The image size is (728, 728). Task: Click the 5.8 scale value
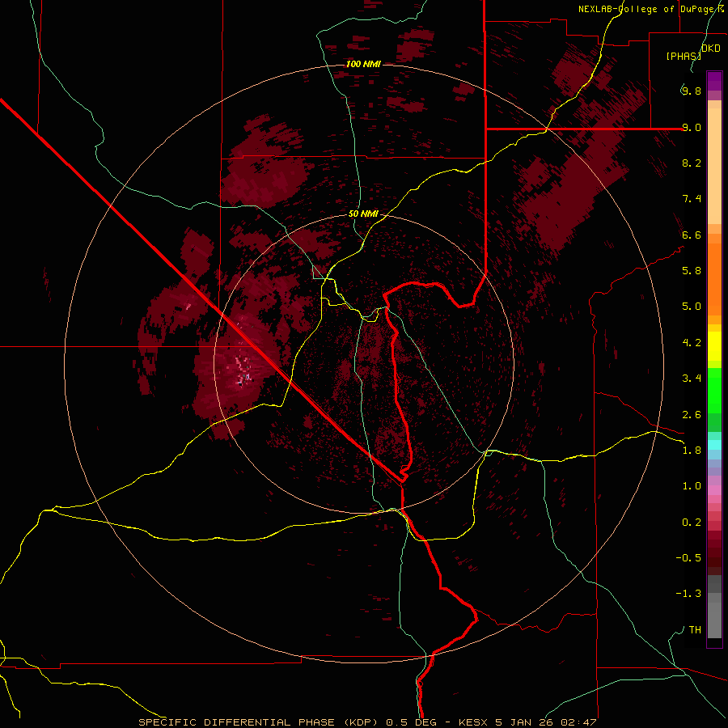click(692, 271)
